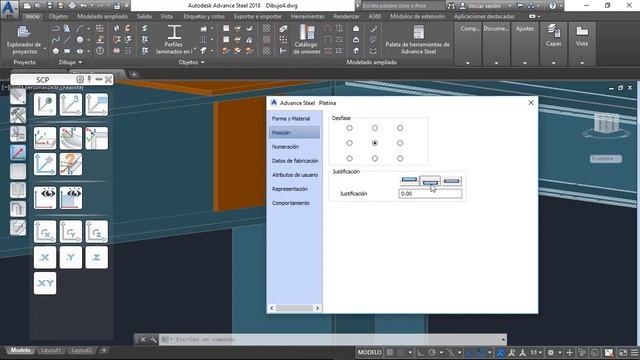Click the command line wrench icon
640x360 pixels.
click(153, 339)
